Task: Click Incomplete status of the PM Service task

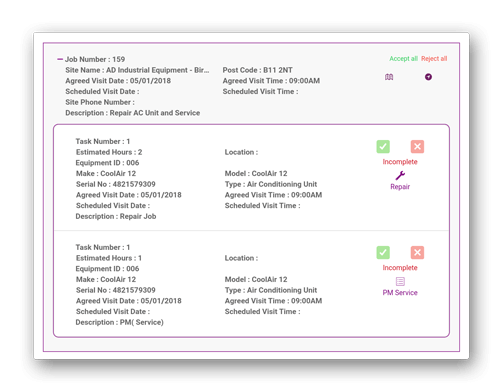Action: (400, 268)
